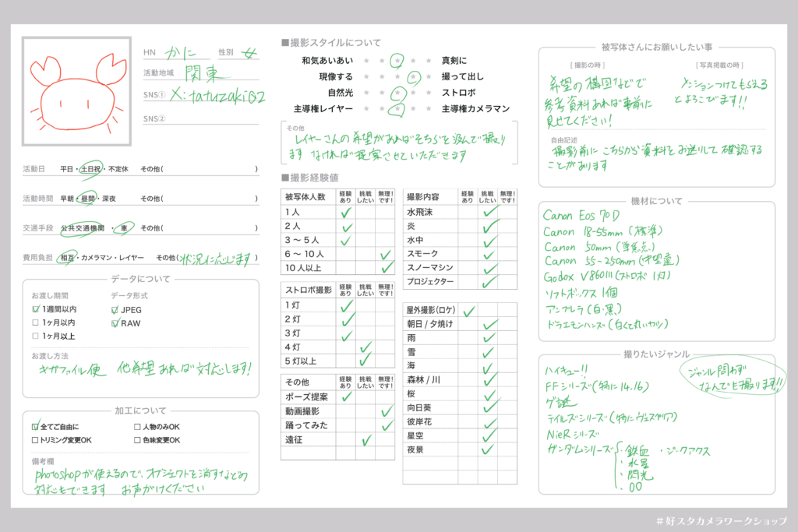
Task: Click the 撮影内容 table header
Action: click(x=423, y=197)
